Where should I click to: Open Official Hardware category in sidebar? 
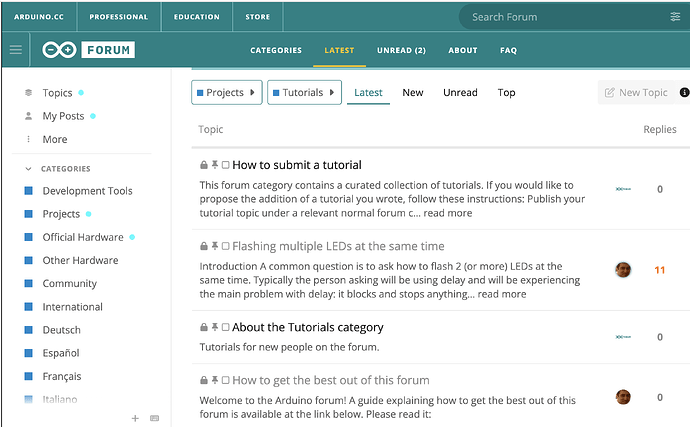tap(83, 237)
